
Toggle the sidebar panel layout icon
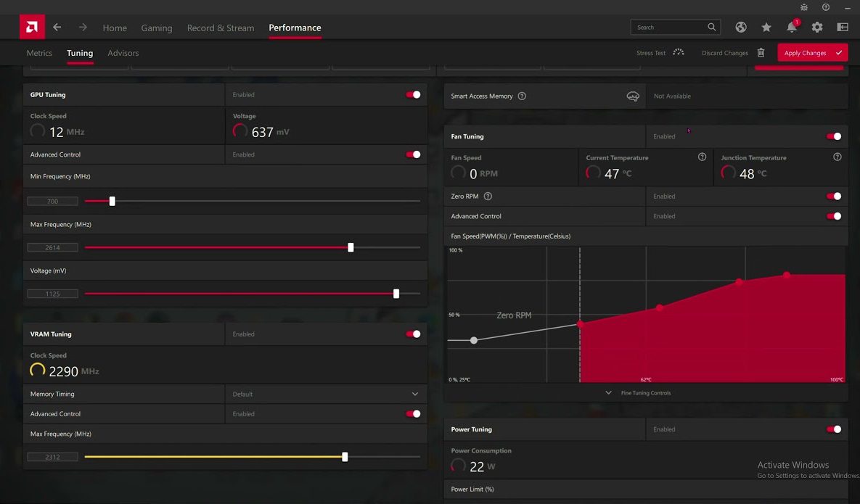pos(843,27)
